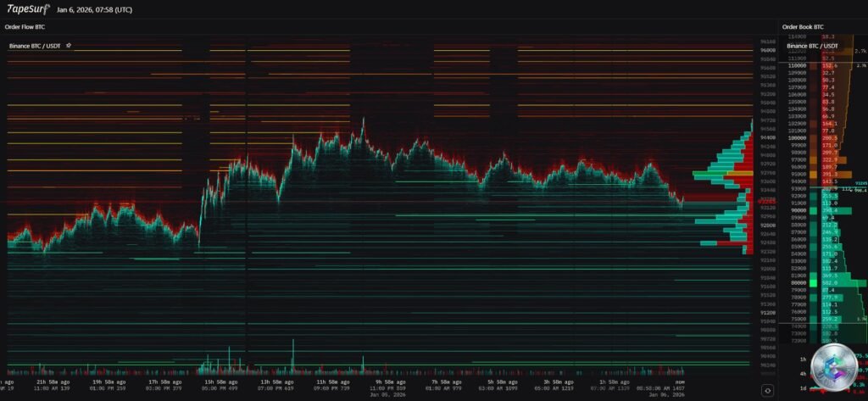
Task: Click the recenter chart target icon
Action: (x=766, y=390)
